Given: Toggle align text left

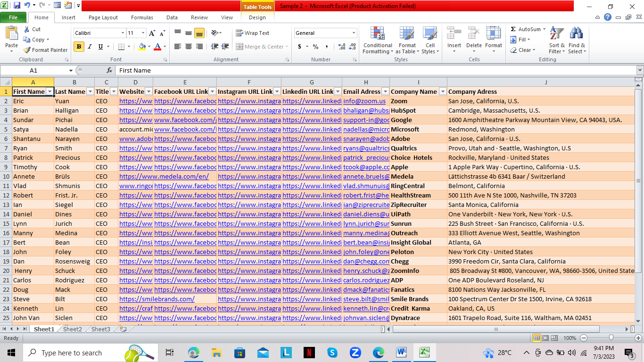Looking at the screenshot, I should (178, 47).
